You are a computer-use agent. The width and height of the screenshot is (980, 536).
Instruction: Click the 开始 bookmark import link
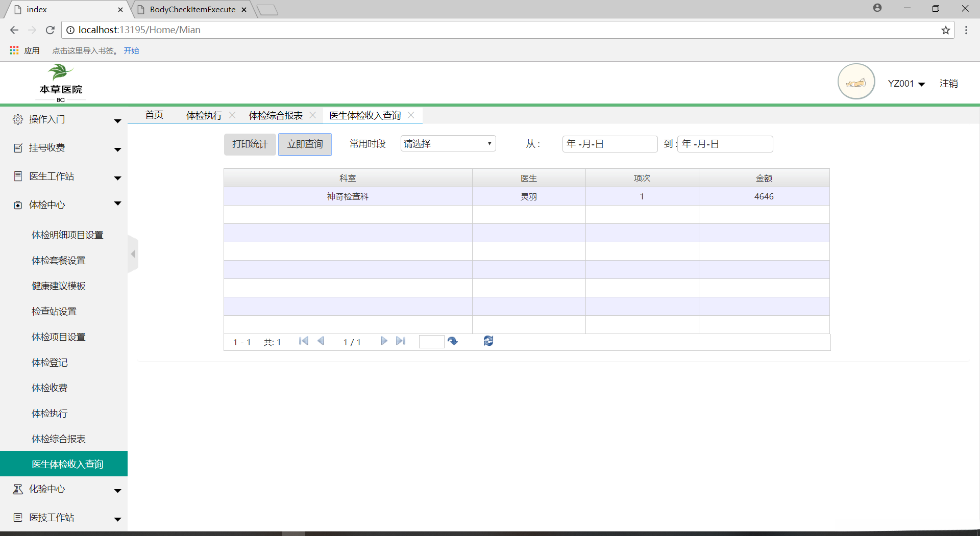(131, 50)
